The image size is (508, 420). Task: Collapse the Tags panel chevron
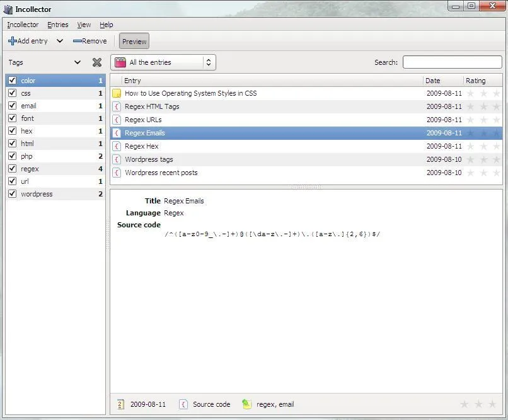(x=78, y=62)
